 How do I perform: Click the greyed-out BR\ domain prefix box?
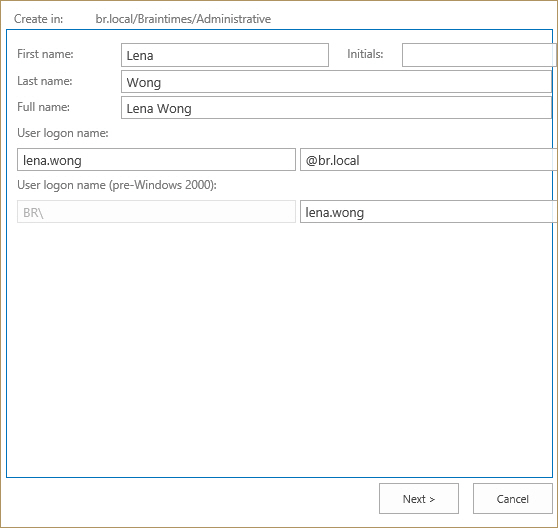click(x=156, y=212)
